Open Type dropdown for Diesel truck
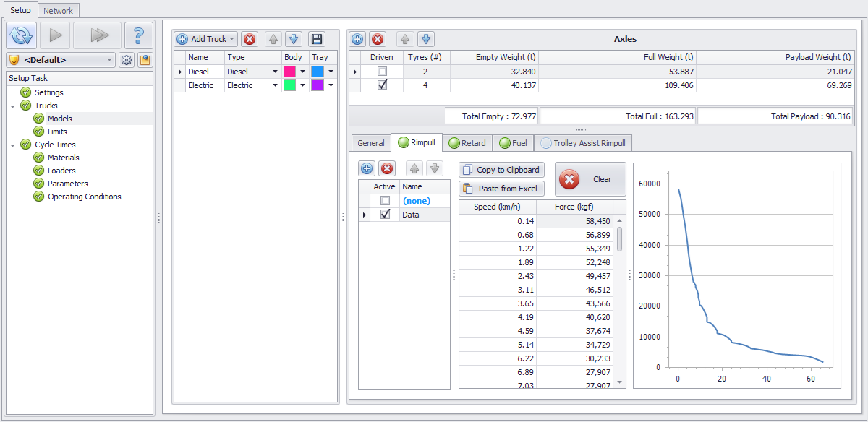The image size is (868, 422). tap(275, 72)
